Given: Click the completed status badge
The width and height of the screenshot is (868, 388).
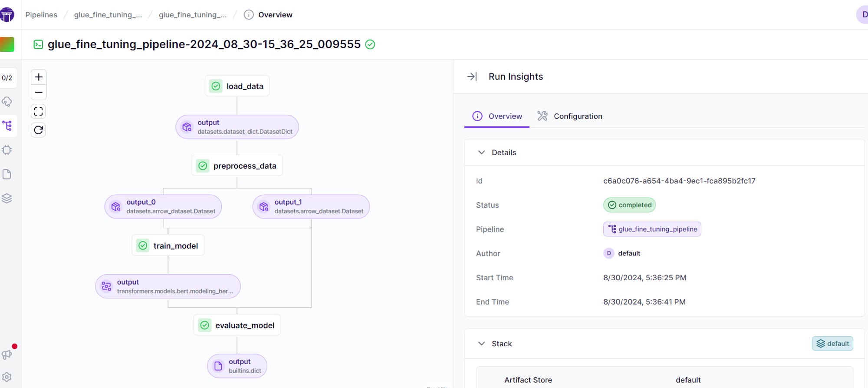Looking at the screenshot, I should coord(629,205).
